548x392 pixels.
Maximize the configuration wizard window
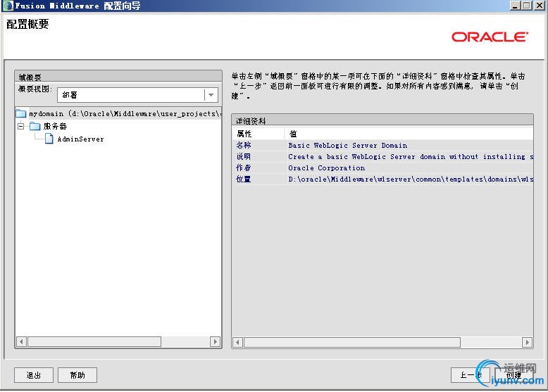(527, 5)
